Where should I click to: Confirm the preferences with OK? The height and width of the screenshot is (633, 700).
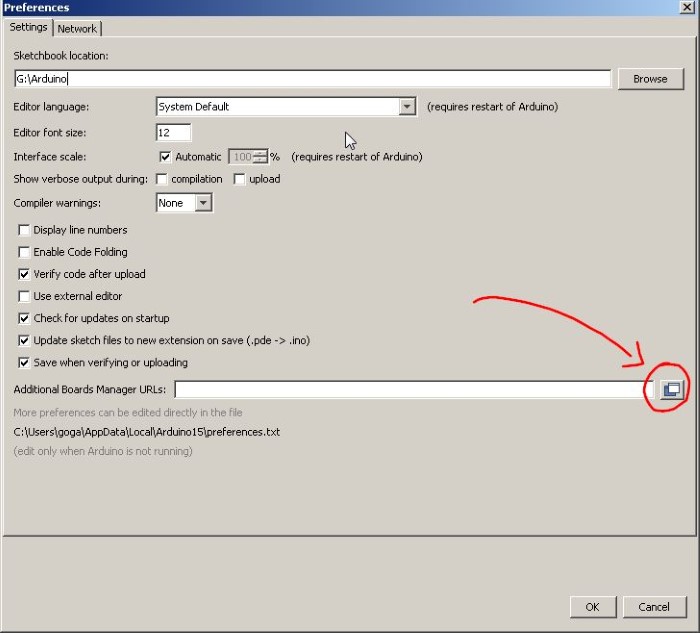pos(593,607)
